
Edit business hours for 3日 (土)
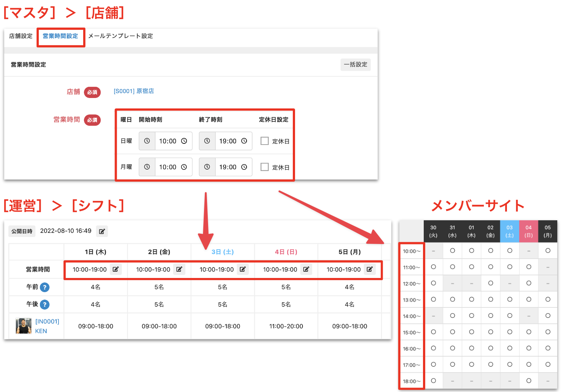[x=243, y=269]
